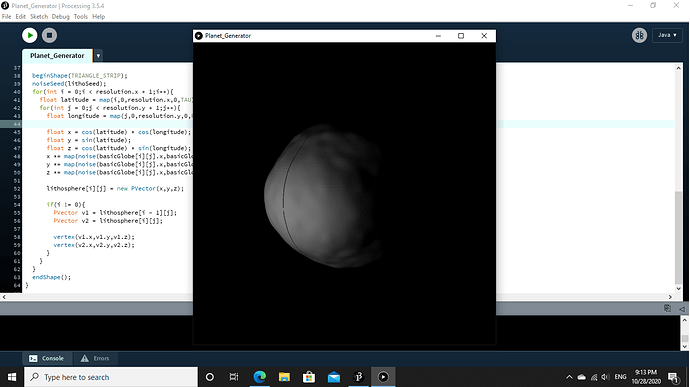Select the Planet_Generator sketch tab
This screenshot has width=690, height=387.
(x=57, y=56)
